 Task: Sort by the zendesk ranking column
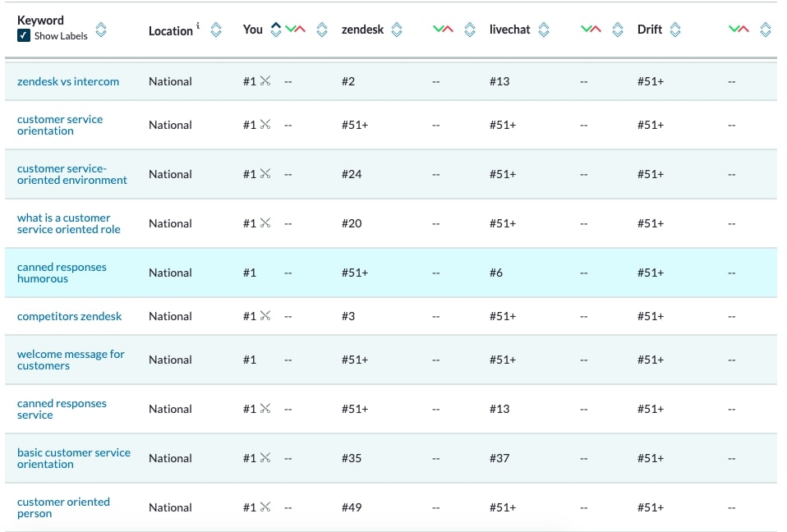click(397, 30)
